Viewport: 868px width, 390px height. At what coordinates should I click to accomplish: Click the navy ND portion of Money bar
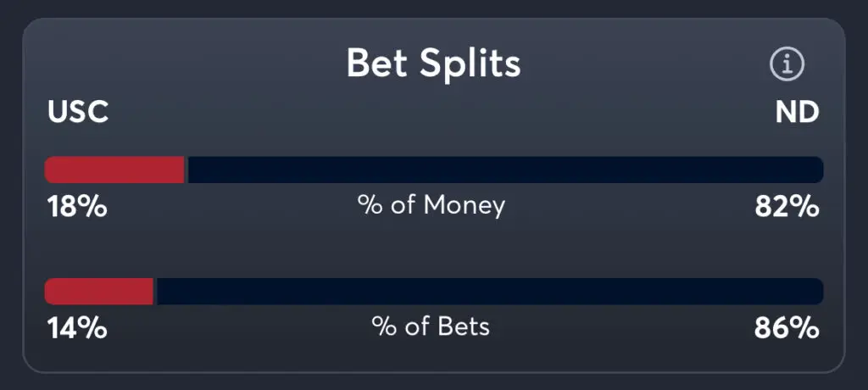(504, 170)
